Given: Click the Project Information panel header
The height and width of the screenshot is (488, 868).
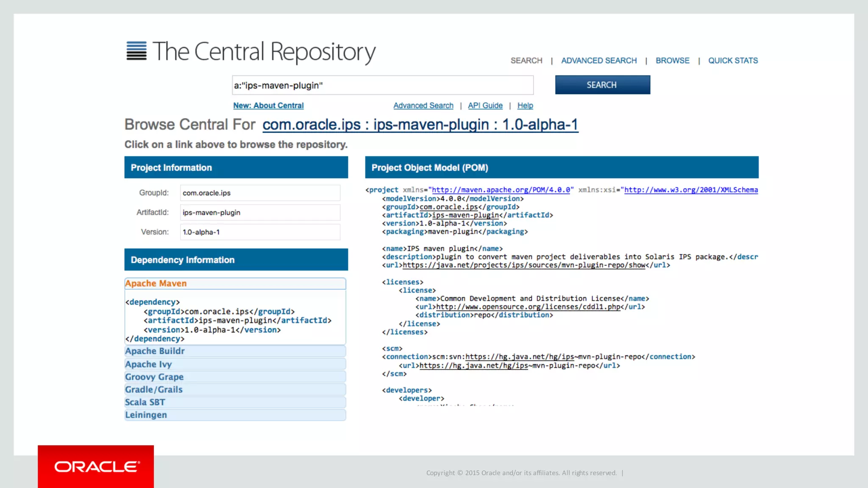Looking at the screenshot, I should 236,167.
